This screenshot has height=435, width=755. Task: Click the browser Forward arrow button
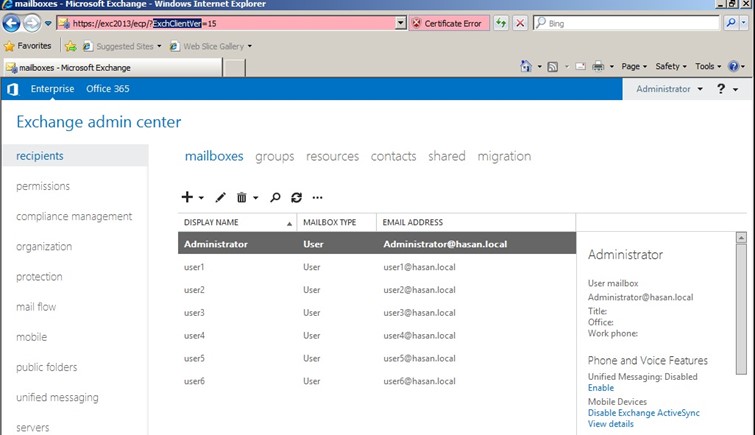32,23
